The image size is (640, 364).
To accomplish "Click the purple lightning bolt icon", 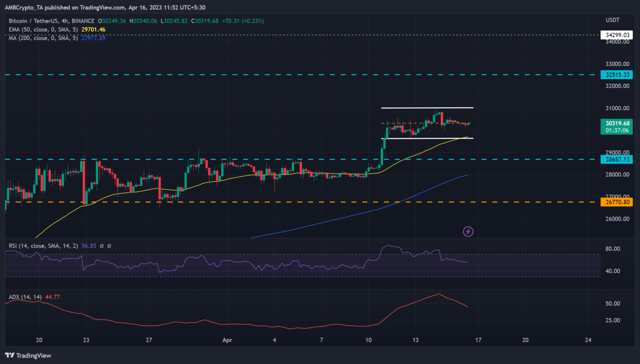I will coord(468,232).
